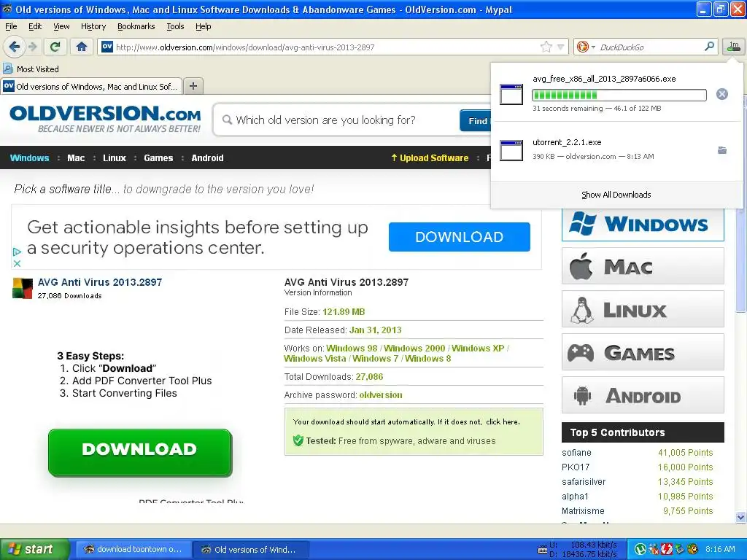Go back with the browser Back arrow
The height and width of the screenshot is (560, 747).
coord(15,47)
